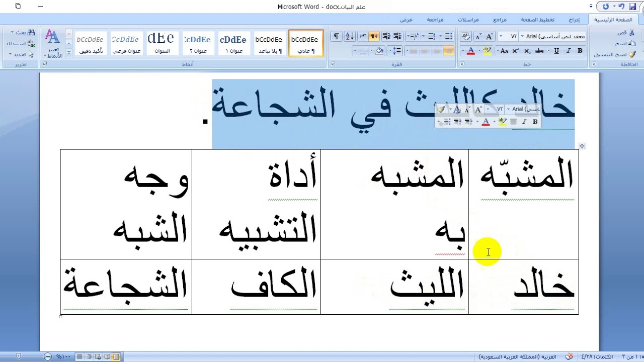The height and width of the screenshot is (362, 644).
Task: Click Save icon in quick access toolbar
Action: [632, 7]
